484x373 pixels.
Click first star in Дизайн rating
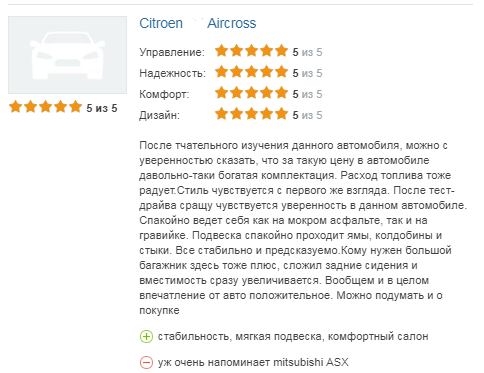(221, 114)
